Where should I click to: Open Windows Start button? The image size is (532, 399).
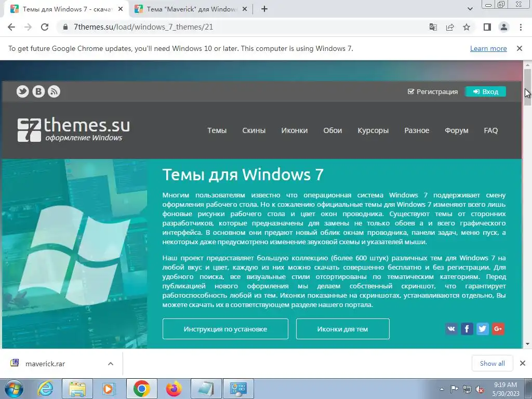14,389
